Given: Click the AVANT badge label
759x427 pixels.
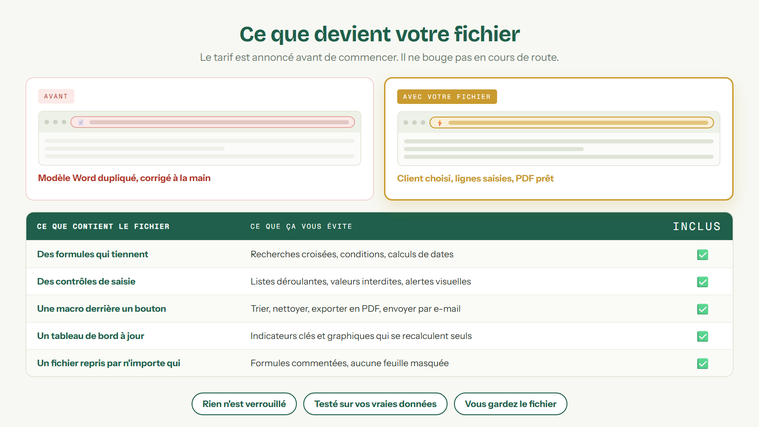Looking at the screenshot, I should (x=56, y=96).
